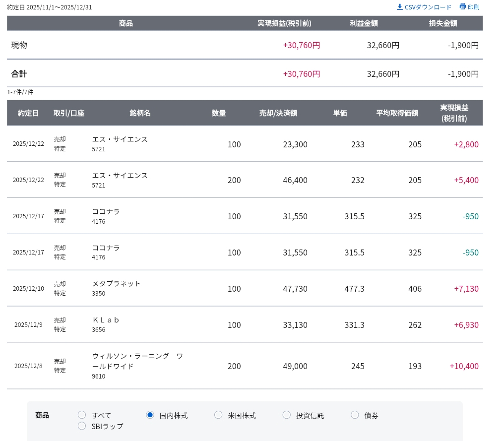Select the すべて product radio button
The image size is (504, 441).
[82, 415]
